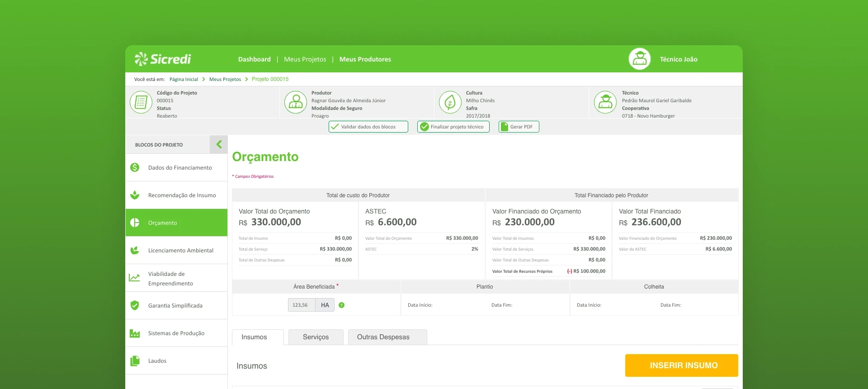868x389 pixels.
Task: Select Dados do Financiamento sidebar label
Action: 180,167
